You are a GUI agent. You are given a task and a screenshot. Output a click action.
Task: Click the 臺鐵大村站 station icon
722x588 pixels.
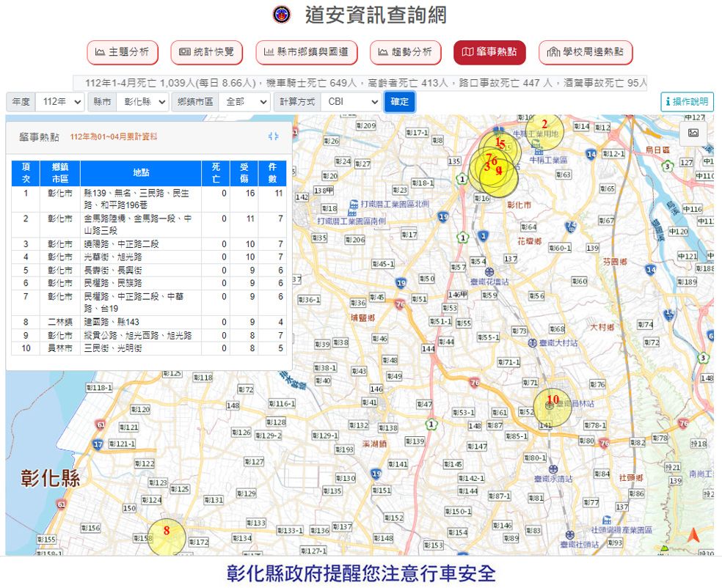pos(533,342)
